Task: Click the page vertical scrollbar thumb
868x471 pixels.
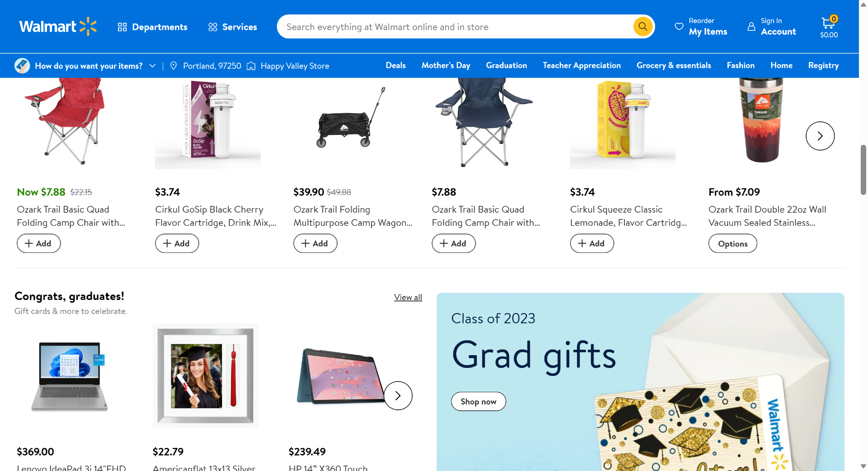Action: click(x=863, y=170)
